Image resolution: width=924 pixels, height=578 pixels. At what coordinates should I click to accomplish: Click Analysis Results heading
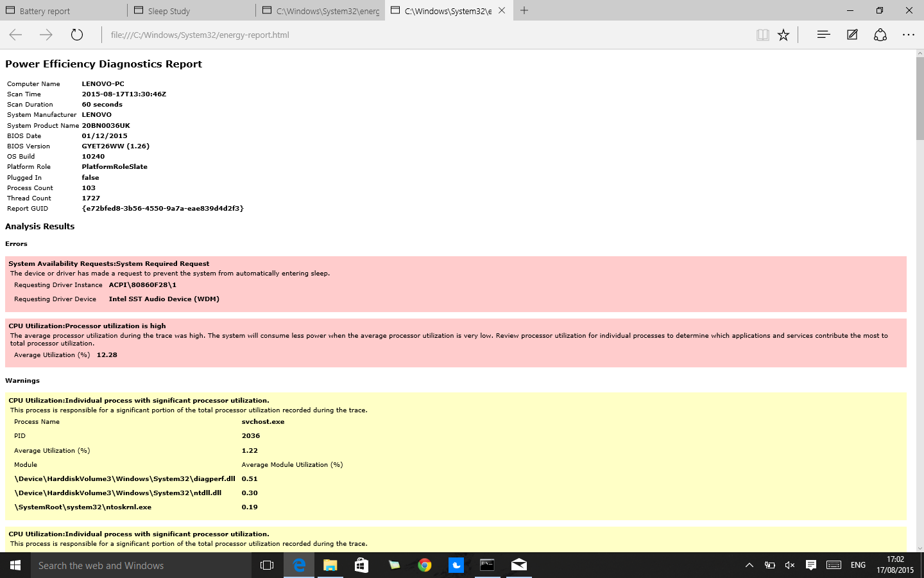(40, 226)
